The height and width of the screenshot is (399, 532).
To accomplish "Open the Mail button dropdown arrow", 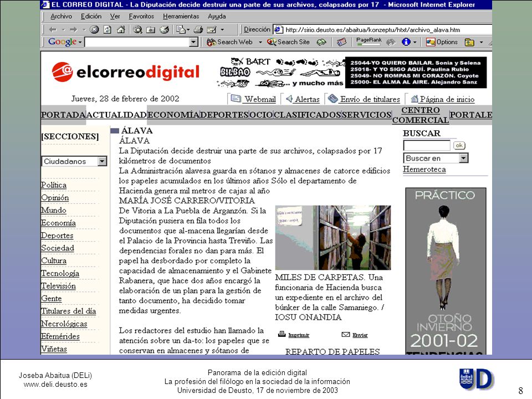I will [x=188, y=30].
